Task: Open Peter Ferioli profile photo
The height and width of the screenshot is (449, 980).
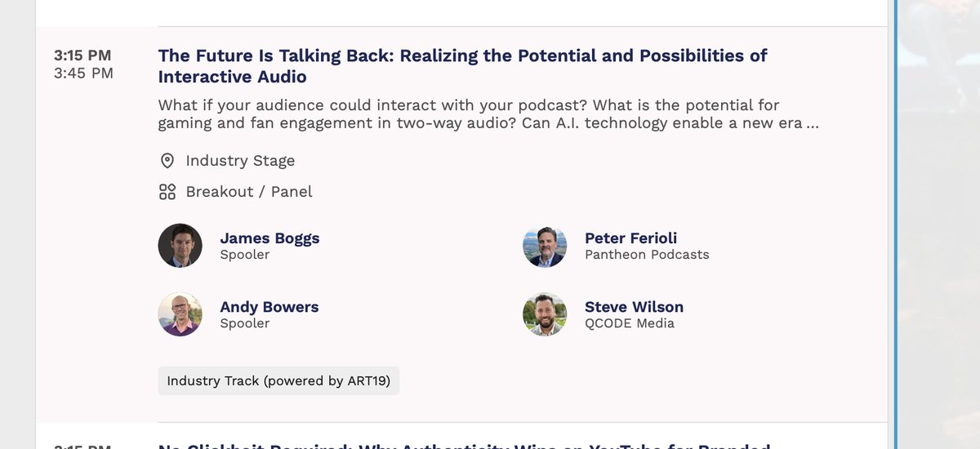Action: 545,246
